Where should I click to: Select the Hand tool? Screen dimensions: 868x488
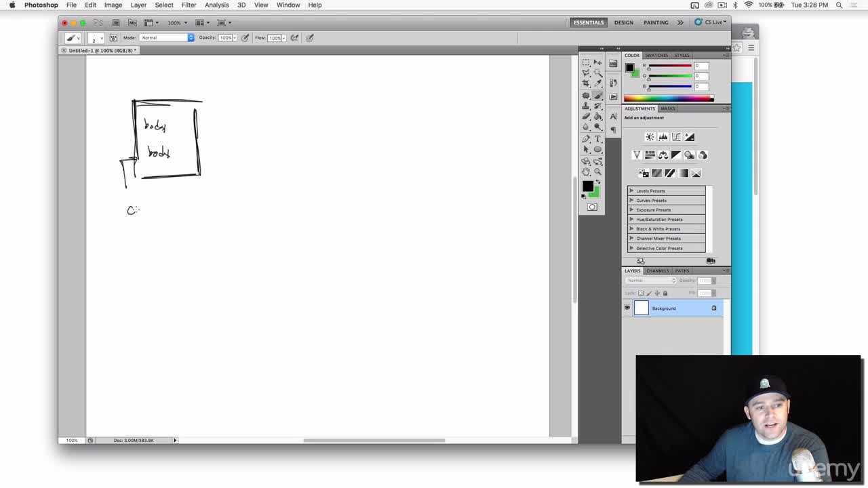[586, 171]
